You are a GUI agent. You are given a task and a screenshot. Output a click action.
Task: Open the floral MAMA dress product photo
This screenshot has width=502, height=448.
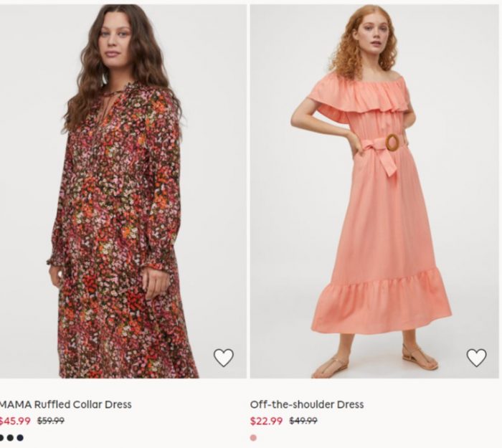(123, 191)
